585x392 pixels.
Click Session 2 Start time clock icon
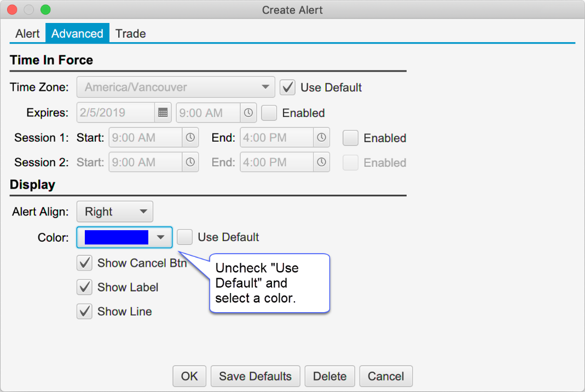[190, 162]
